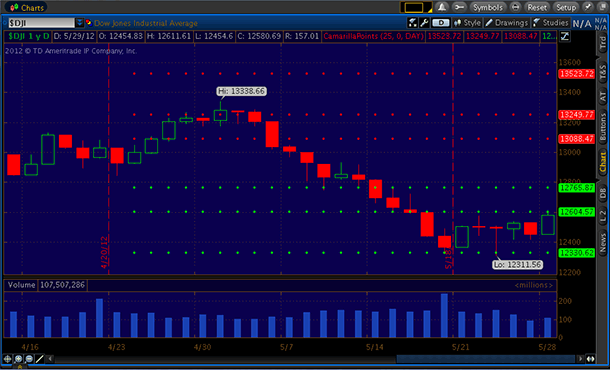Expand the $DJI symbol dropdown arrow
Image resolution: width=610 pixels, height=370 pixels.
tap(80, 23)
